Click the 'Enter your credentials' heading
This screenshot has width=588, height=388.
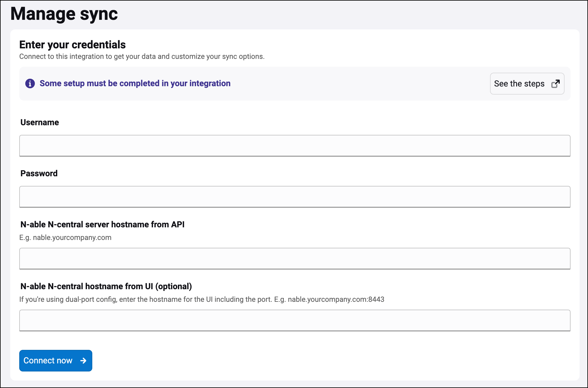point(72,45)
